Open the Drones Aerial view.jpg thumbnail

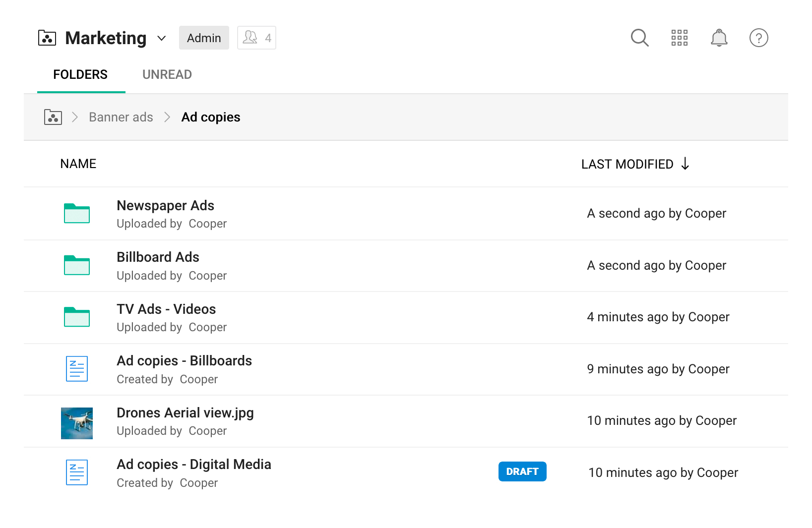pyautogui.click(x=77, y=423)
